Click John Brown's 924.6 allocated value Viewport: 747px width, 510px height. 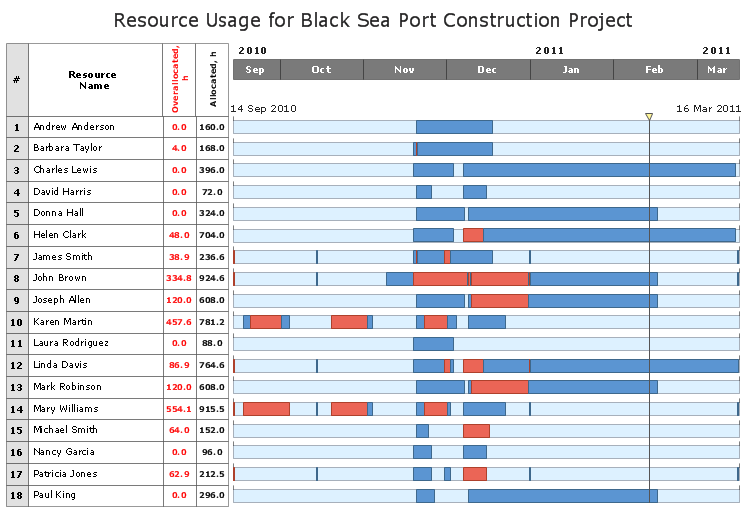(212, 278)
